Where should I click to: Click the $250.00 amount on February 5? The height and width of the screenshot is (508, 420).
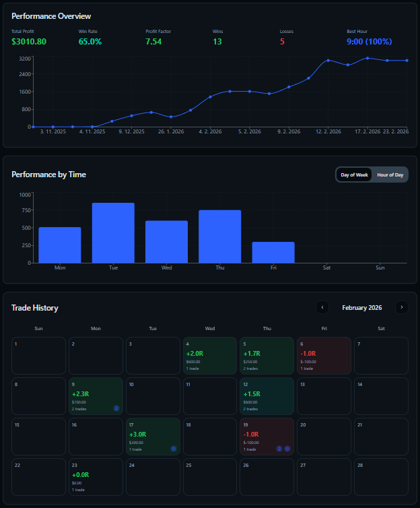click(250, 362)
